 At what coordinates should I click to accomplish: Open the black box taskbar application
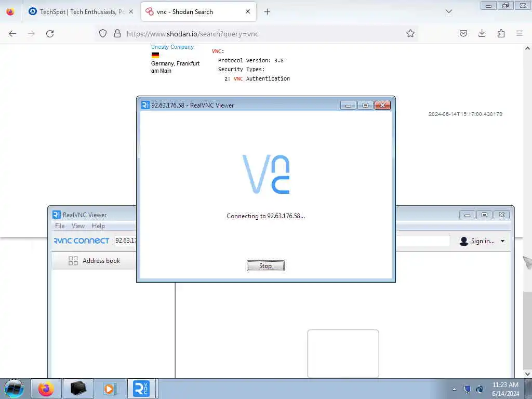point(78,389)
